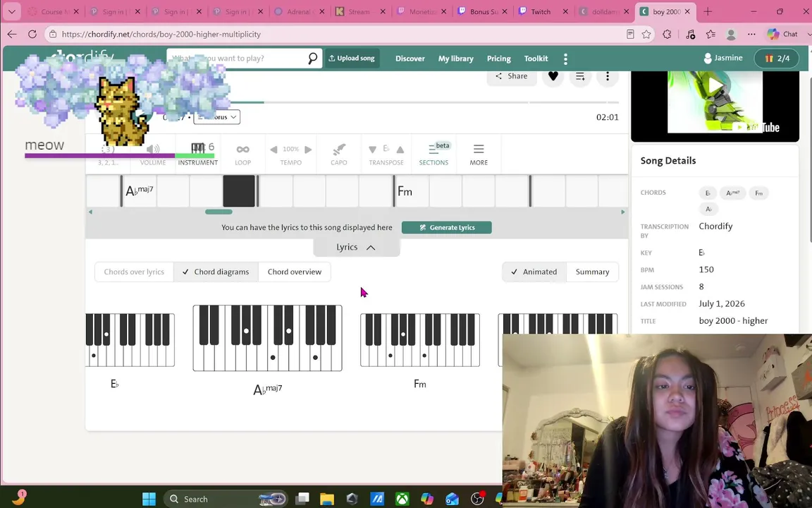
Task: Click the search magnifier icon in Chordify
Action: pyautogui.click(x=312, y=59)
